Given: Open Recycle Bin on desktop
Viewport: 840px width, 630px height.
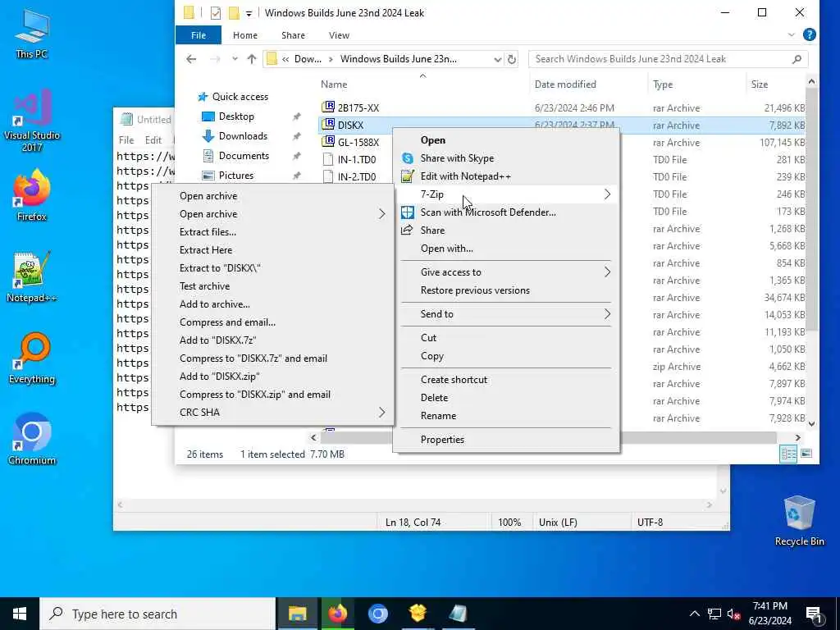Looking at the screenshot, I should (799, 521).
